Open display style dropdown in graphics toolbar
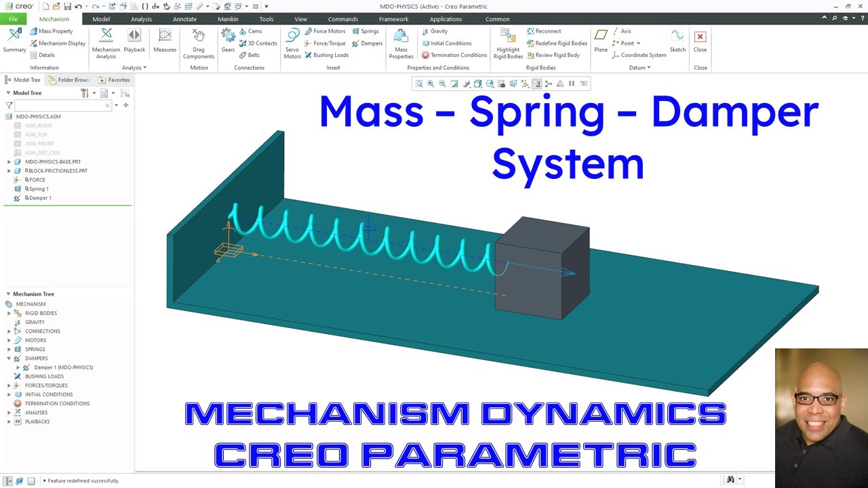Image resolution: width=868 pixels, height=488 pixels. click(x=477, y=83)
